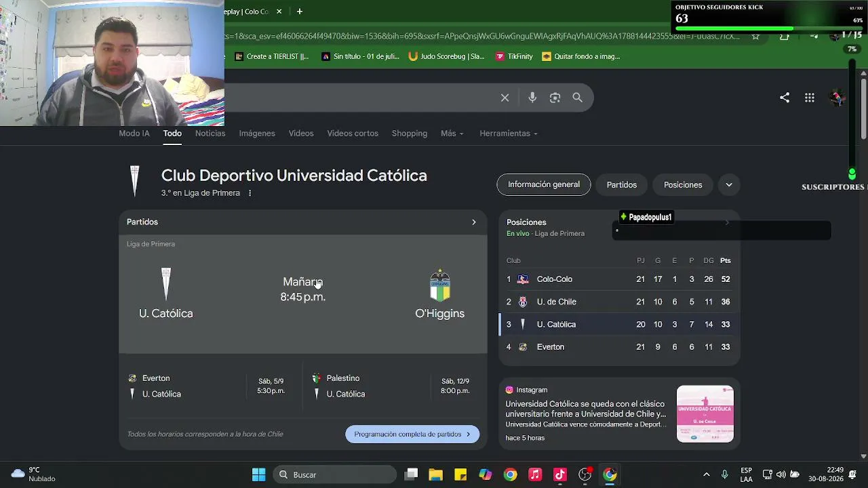Open the Google apps grid
Screen dimensions: 868x488
click(810, 98)
